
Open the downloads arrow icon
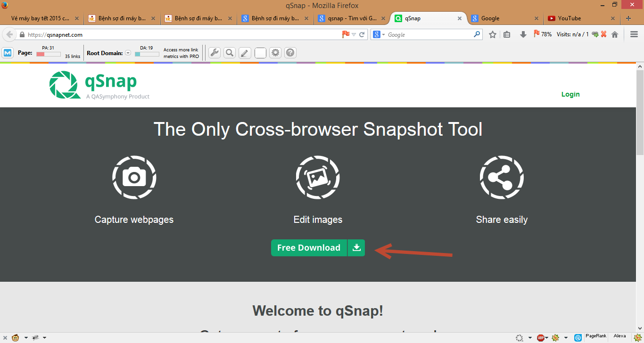tap(523, 34)
